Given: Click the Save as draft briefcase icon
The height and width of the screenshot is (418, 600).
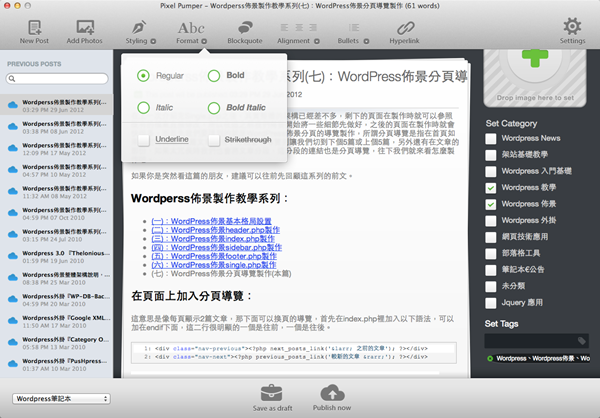Looking at the screenshot, I should click(271, 394).
